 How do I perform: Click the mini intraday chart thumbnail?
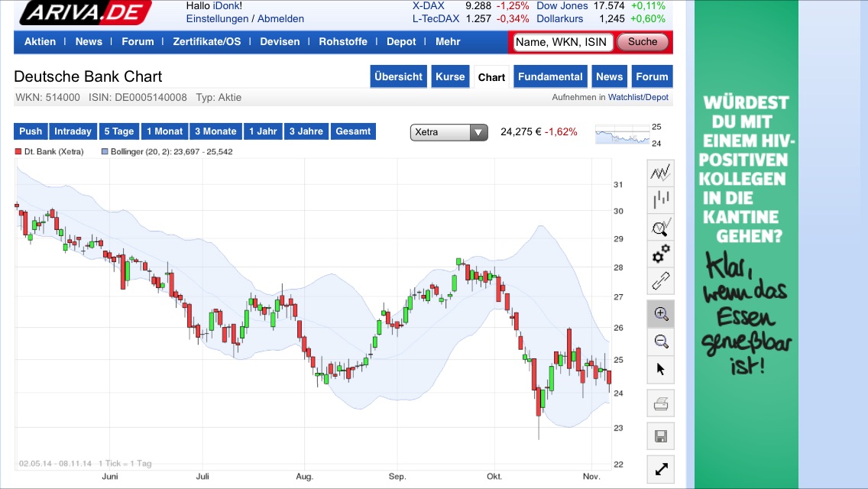click(x=622, y=135)
